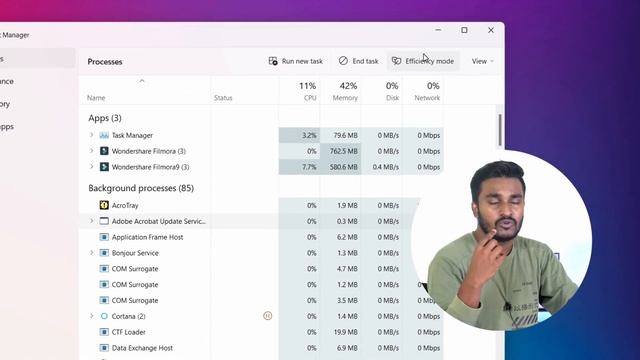The height and width of the screenshot is (360, 640).
Task: Click the sort arrow above Name column
Action: 142,81
